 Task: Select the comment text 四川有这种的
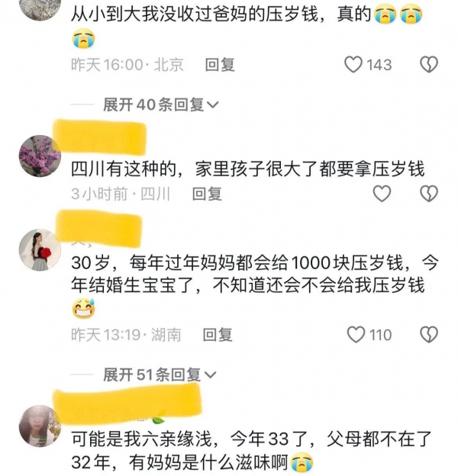(247, 169)
